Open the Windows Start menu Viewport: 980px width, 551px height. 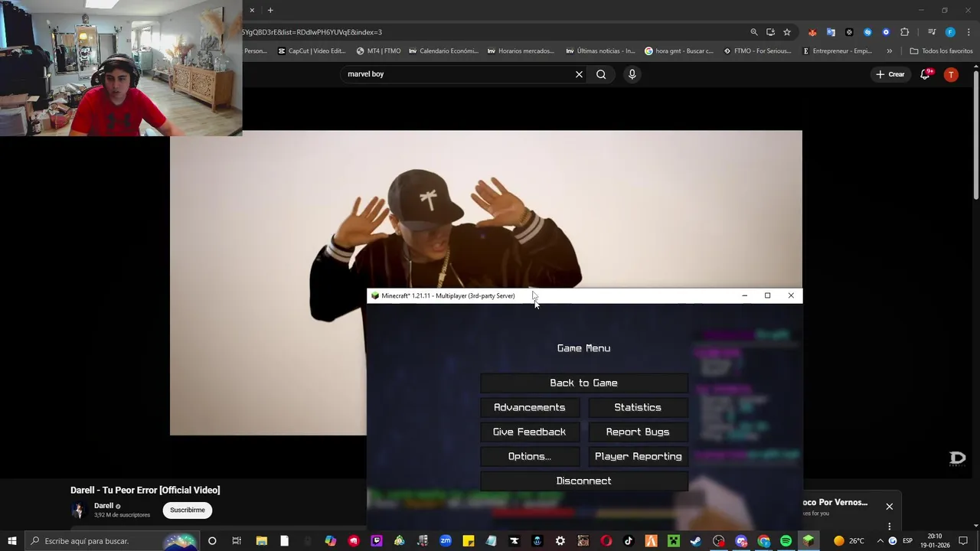(11, 541)
